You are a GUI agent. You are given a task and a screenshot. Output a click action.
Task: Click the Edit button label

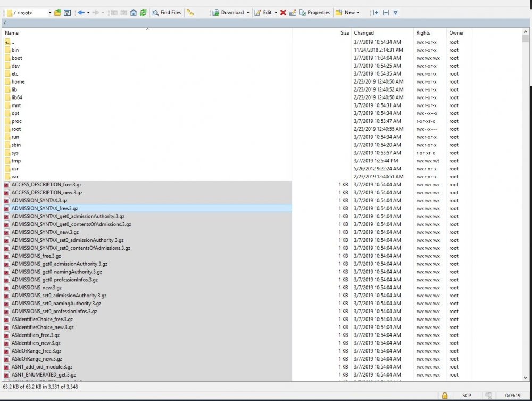point(268,13)
